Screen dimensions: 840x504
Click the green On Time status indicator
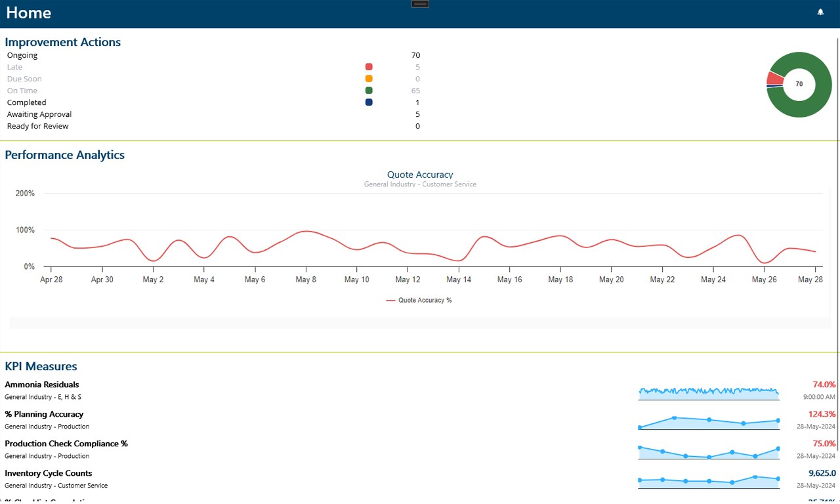pyautogui.click(x=369, y=91)
